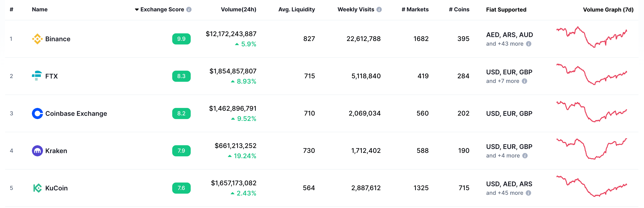The width and height of the screenshot is (644, 208).
Task: Click the info icon beside Weekly Visits
Action: coord(379,9)
